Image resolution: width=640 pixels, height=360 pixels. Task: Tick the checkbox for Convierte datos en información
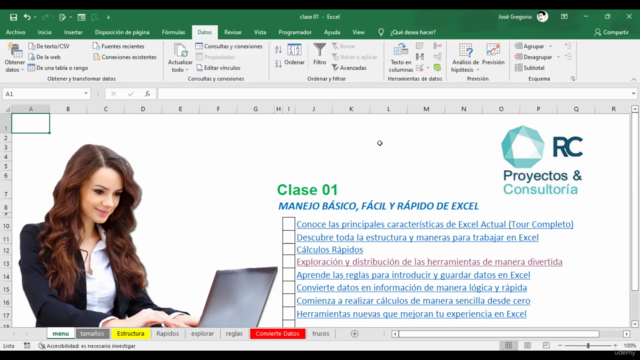tap(289, 288)
